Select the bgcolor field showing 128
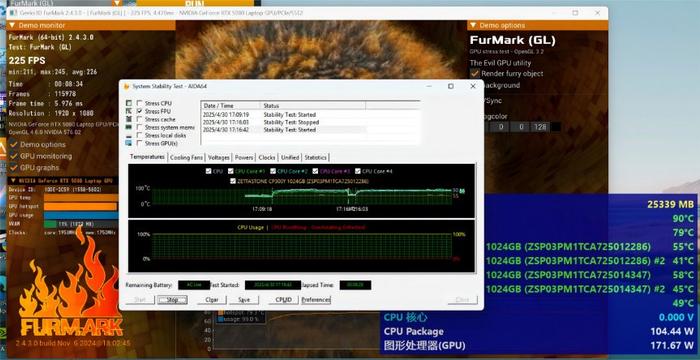This screenshot has width=700, height=360. click(x=540, y=127)
